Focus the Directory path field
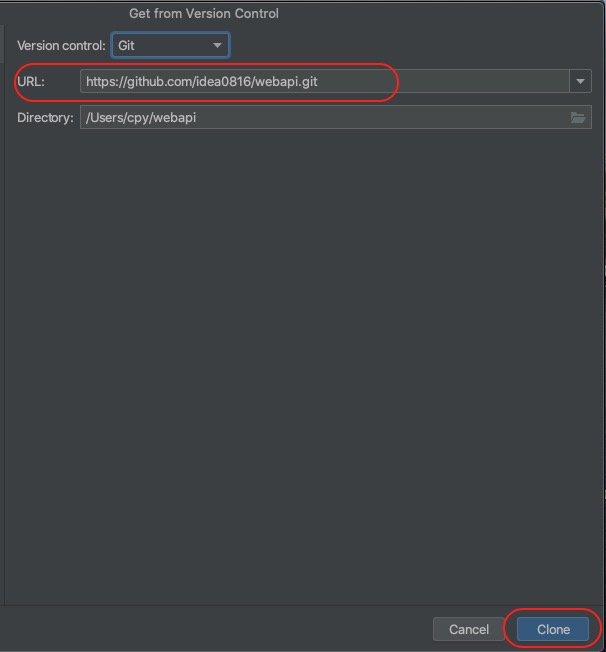This screenshot has height=652, width=606. [336, 117]
